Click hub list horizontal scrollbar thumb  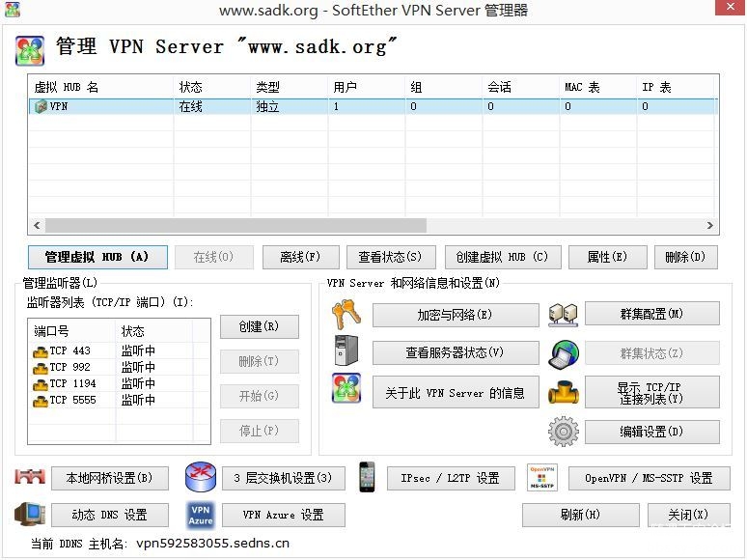[235, 225]
